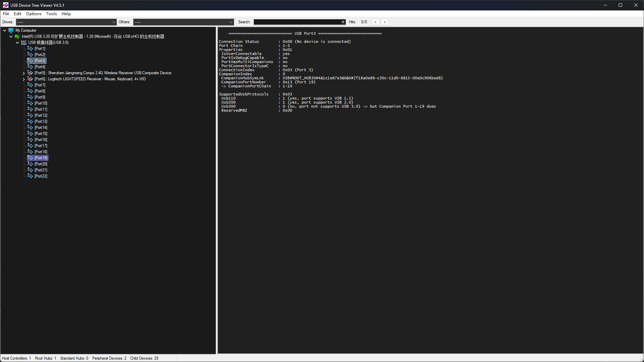Click the My Computer icon in tree

(11, 30)
